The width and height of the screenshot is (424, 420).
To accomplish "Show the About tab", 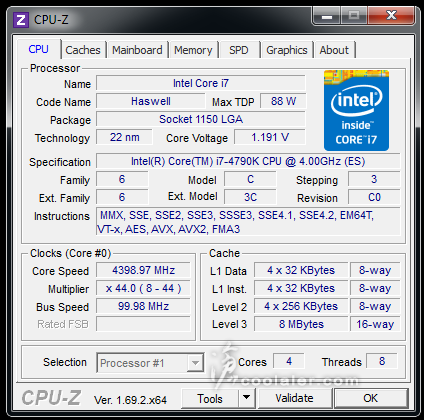I will (334, 50).
